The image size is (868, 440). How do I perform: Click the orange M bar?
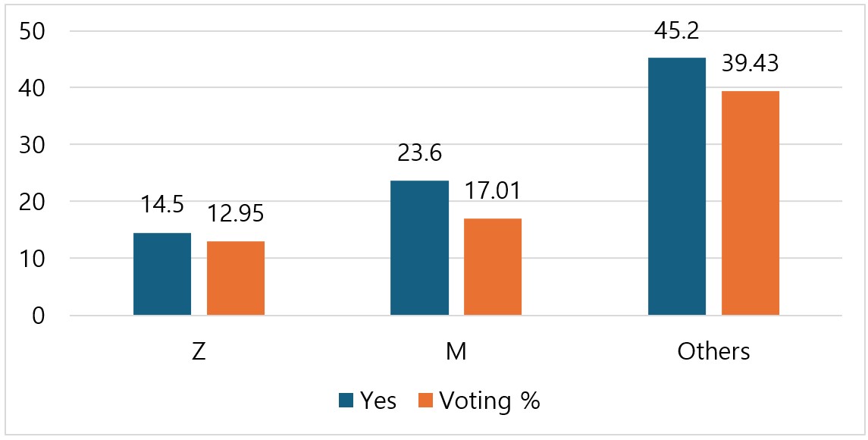click(x=493, y=267)
